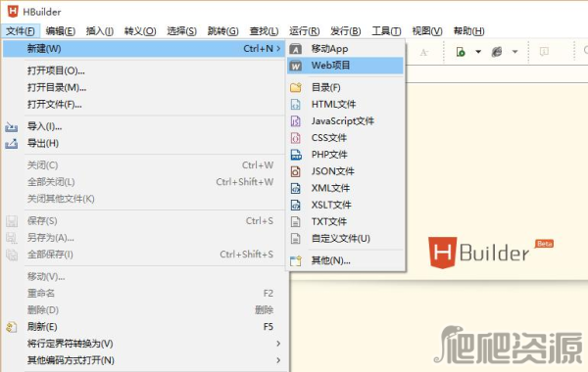Select the 移动App icon in the submenu
588x372 pixels.
[296, 49]
